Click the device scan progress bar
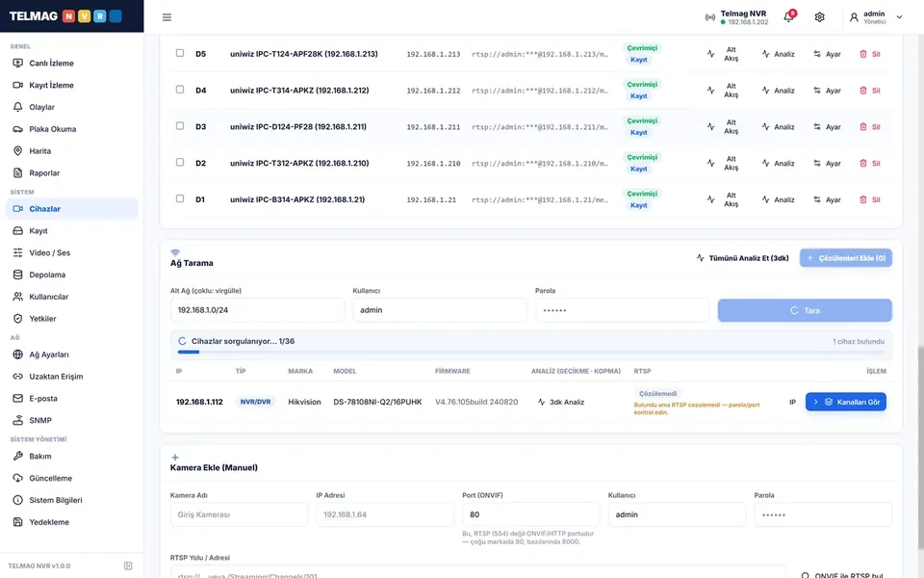The height and width of the screenshot is (578, 924). (531, 353)
